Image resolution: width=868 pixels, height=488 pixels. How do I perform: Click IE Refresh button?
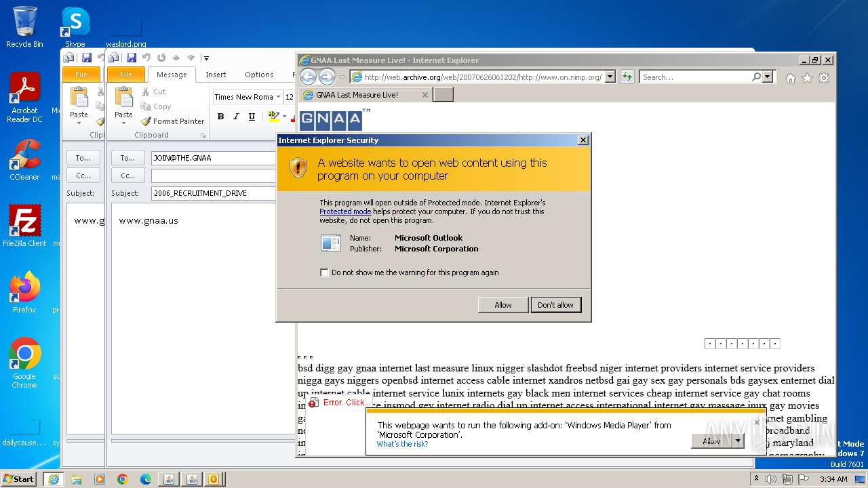[627, 77]
